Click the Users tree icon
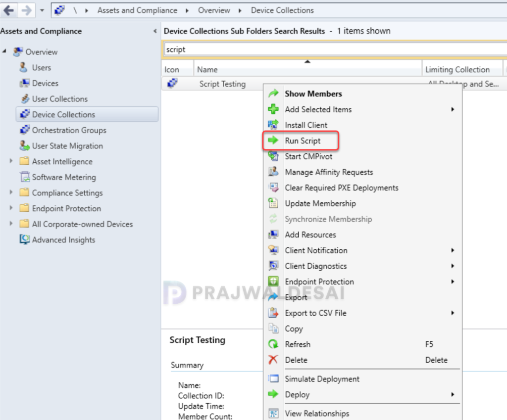Image resolution: width=507 pixels, height=420 pixels. (x=24, y=67)
